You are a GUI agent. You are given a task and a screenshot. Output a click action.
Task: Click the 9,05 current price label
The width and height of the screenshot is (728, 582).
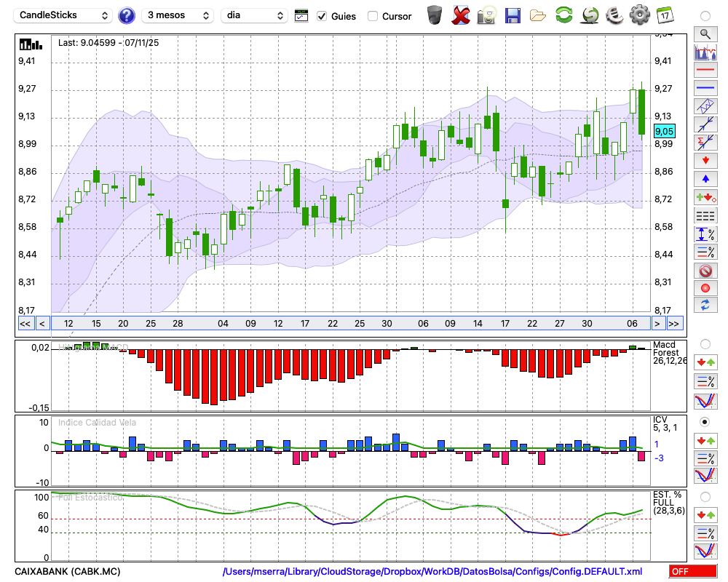pyautogui.click(x=665, y=132)
